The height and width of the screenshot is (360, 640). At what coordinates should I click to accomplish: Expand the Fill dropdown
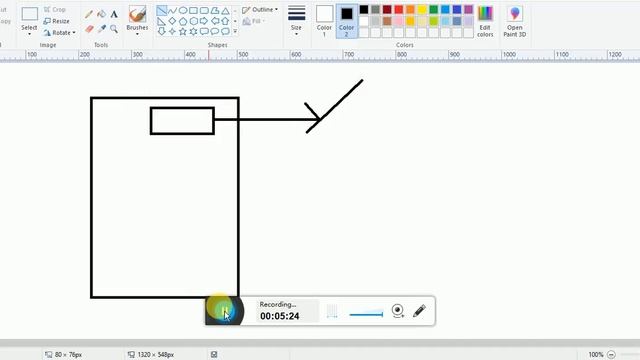(264, 21)
